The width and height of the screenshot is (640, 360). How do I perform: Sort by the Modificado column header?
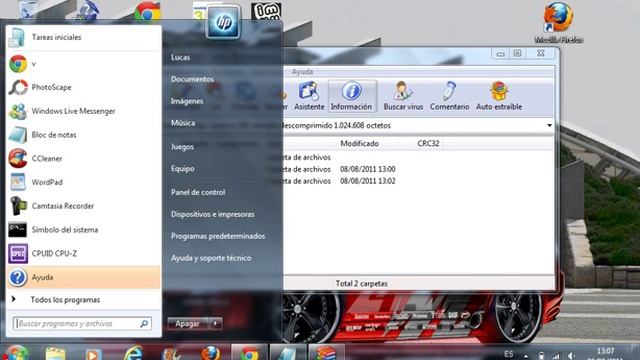coord(359,144)
